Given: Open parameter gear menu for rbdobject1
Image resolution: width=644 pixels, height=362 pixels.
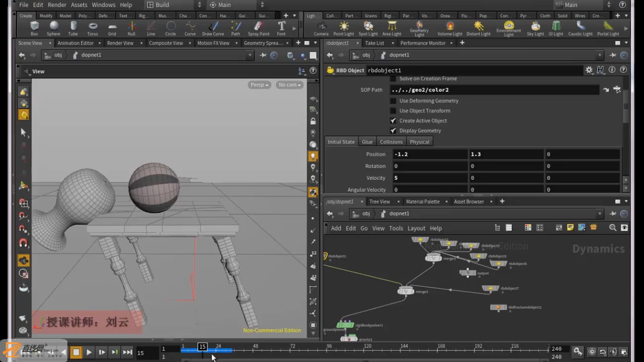Looking at the screenshot, I should tap(589, 70).
